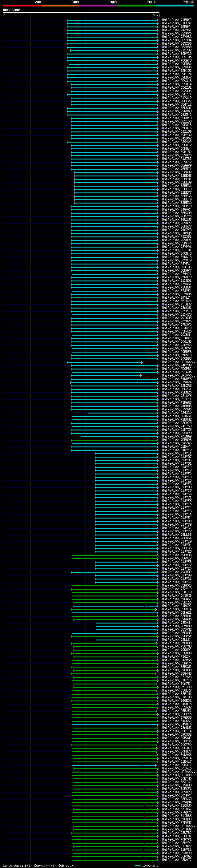
Task: Select the UniRef100_C6P8U3 row label
Action: coord(177,633)
